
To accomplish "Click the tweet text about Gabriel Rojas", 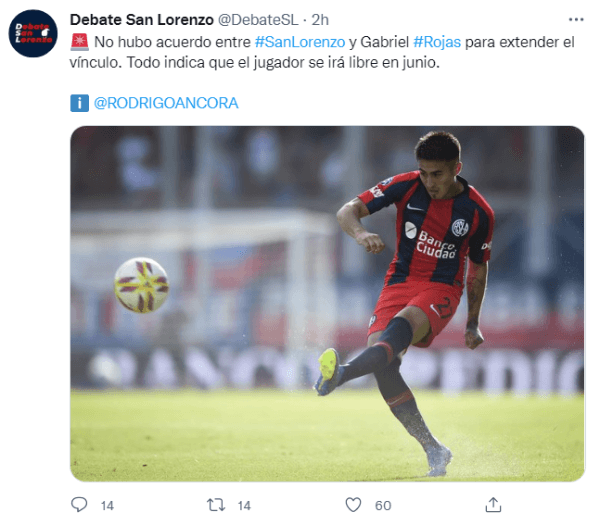I will [322, 52].
